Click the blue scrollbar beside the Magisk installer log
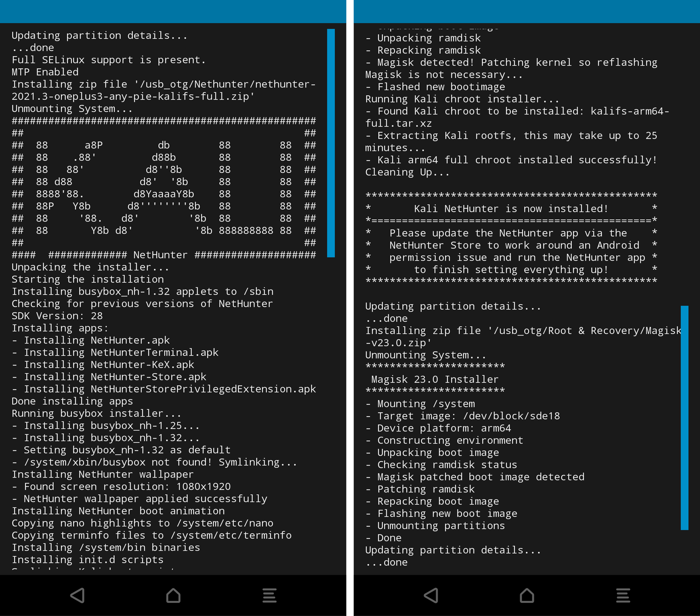 (684, 417)
